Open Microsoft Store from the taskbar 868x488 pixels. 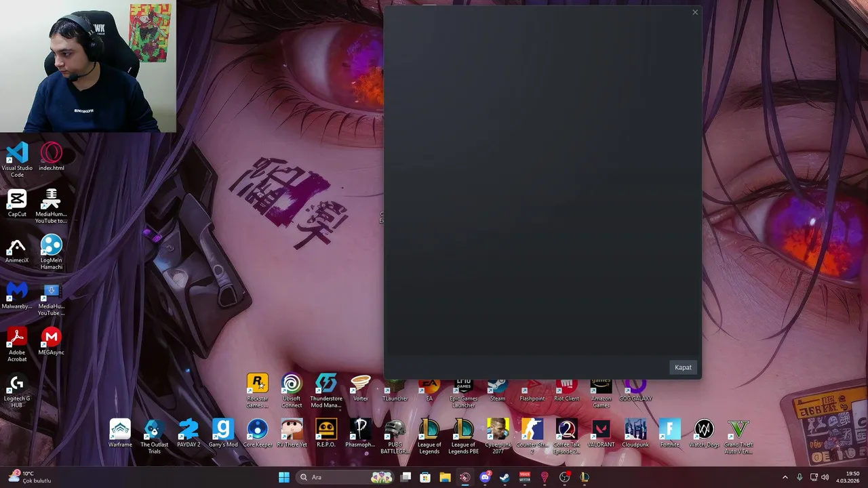425,477
